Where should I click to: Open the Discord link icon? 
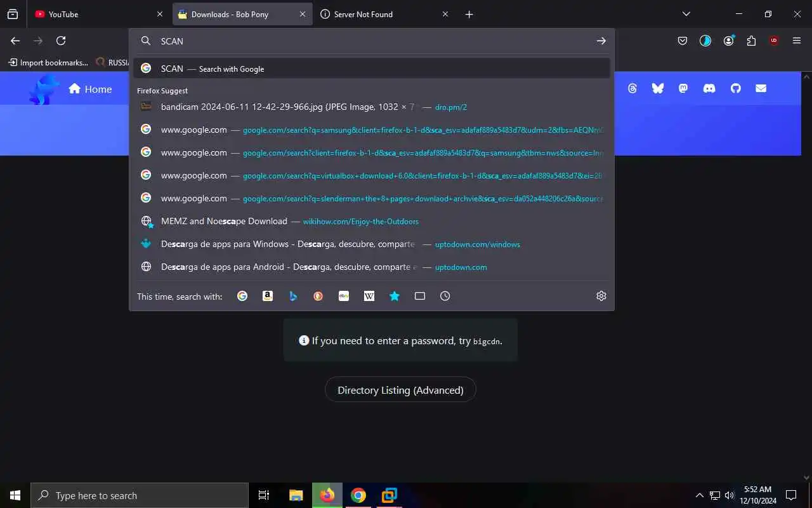coord(709,88)
